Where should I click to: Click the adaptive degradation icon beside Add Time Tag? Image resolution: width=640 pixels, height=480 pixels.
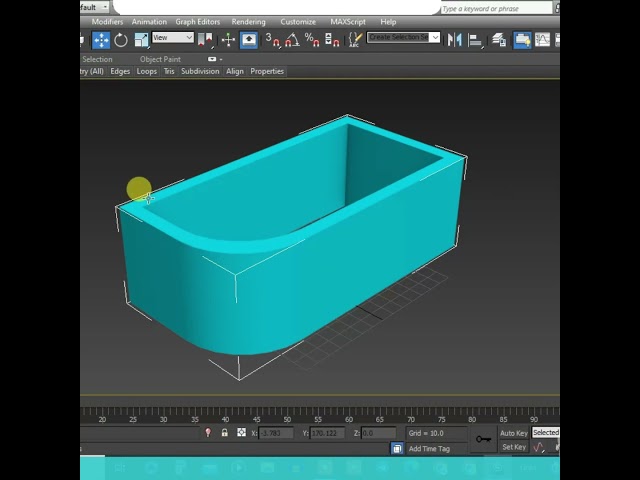(396, 449)
